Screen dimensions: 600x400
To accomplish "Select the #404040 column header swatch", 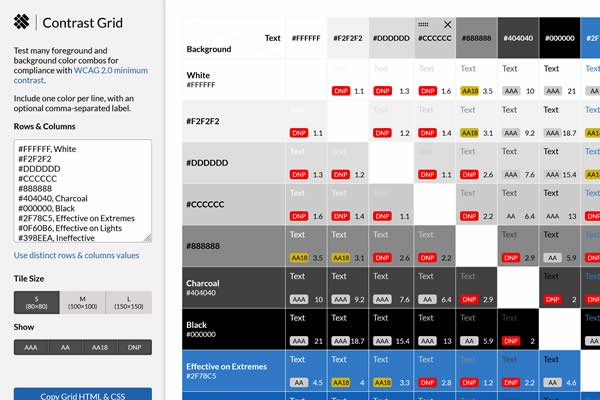I will pos(518,38).
